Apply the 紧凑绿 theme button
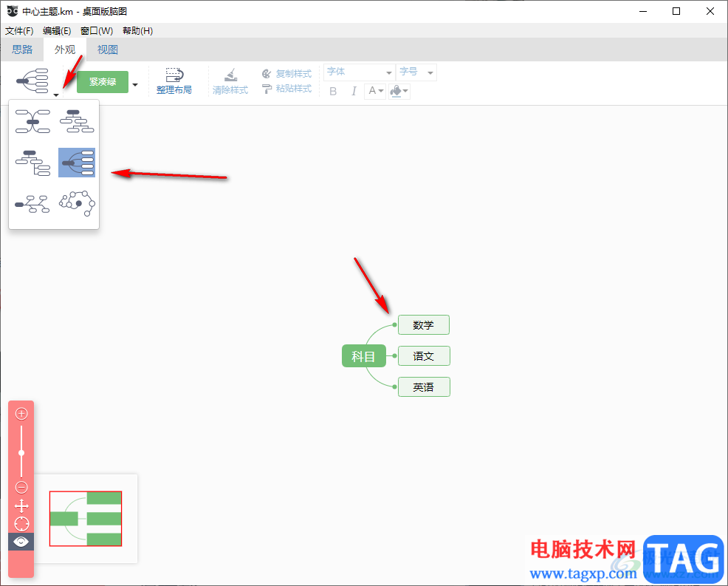The image size is (728, 586). pyautogui.click(x=103, y=82)
